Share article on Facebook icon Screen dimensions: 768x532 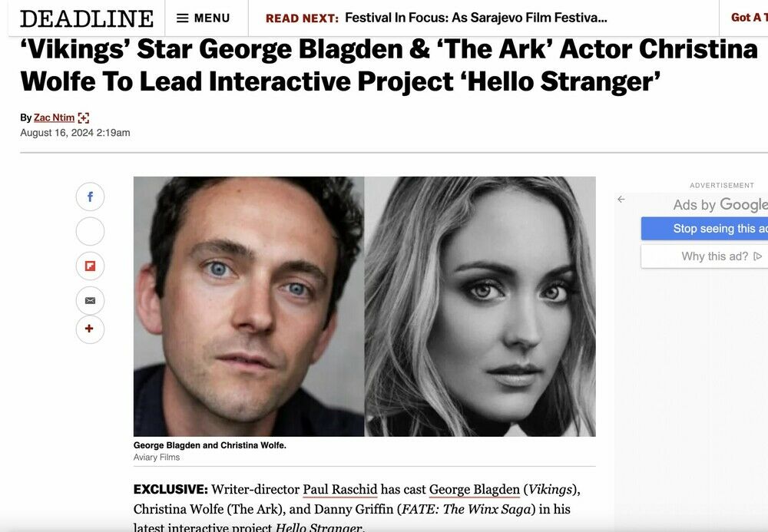(90, 197)
